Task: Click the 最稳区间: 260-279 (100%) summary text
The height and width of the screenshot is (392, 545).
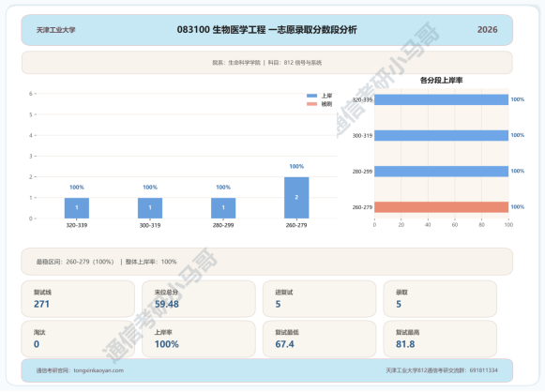Action: (75, 262)
